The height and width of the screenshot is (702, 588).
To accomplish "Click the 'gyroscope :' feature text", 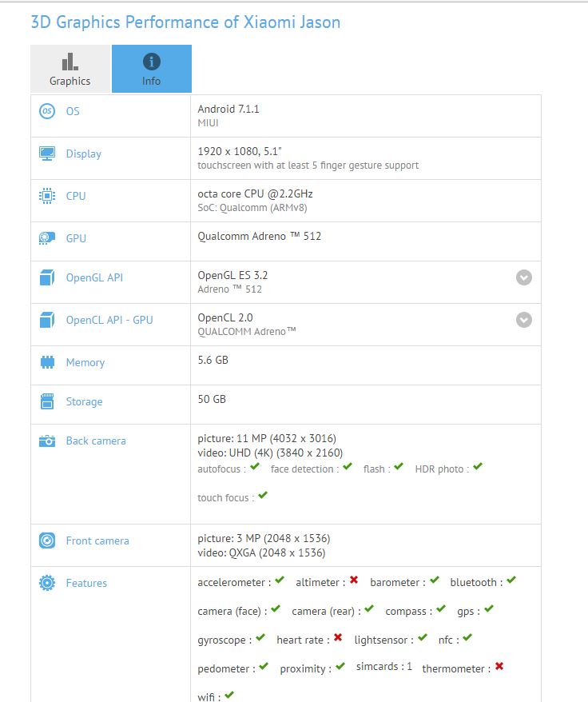I will 224,640.
